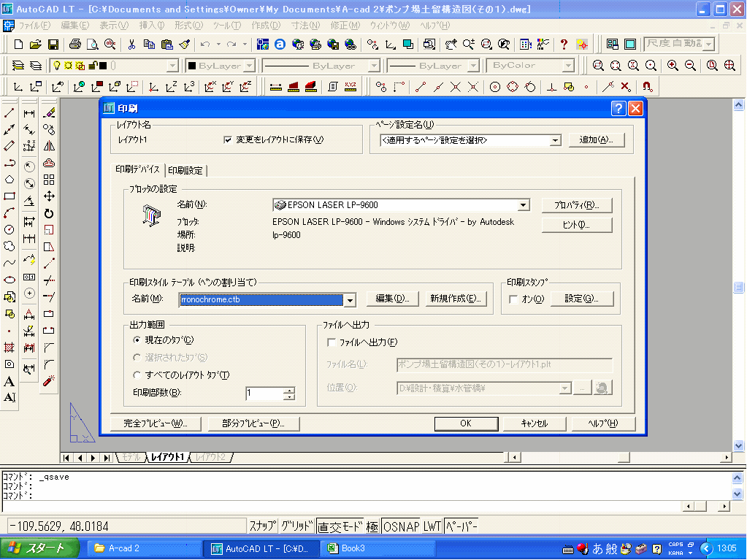Save the drawing with the floppy disk icon

coord(53,45)
